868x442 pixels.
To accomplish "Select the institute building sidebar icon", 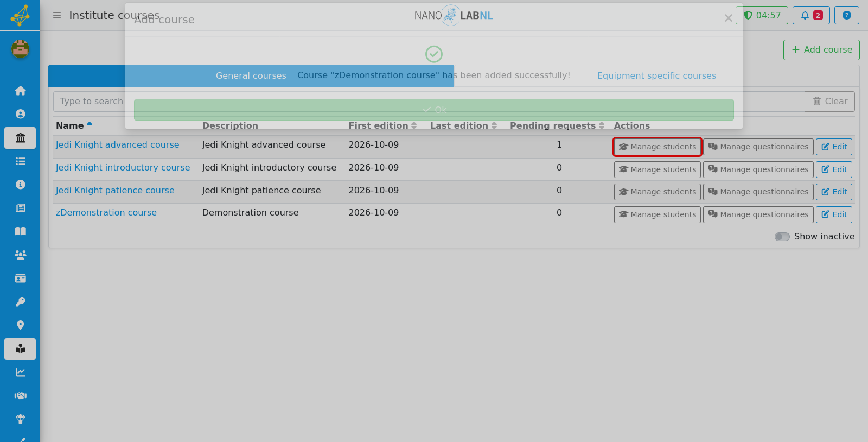I will coord(20,138).
